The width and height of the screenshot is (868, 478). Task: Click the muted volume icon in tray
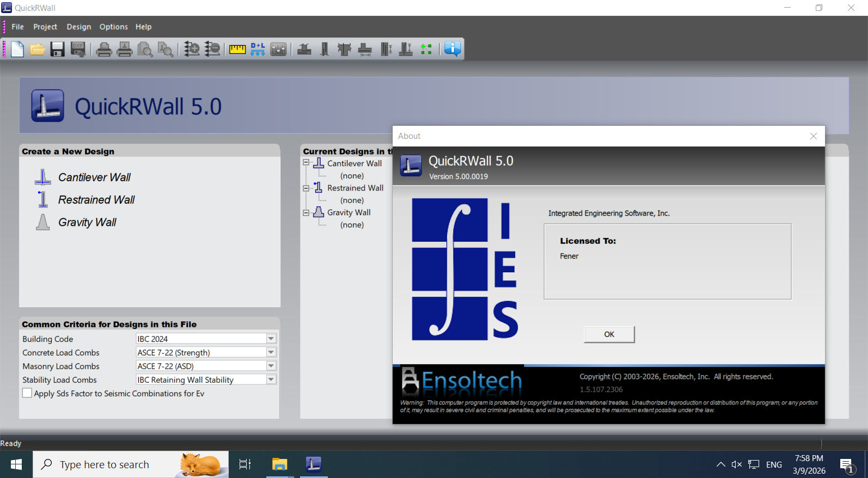point(737,464)
